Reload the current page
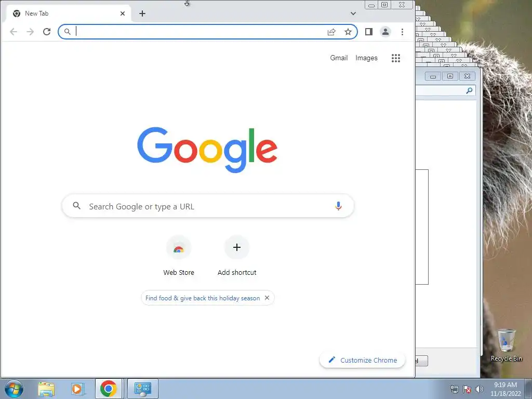Screen dimensions: 532x399 (47, 32)
